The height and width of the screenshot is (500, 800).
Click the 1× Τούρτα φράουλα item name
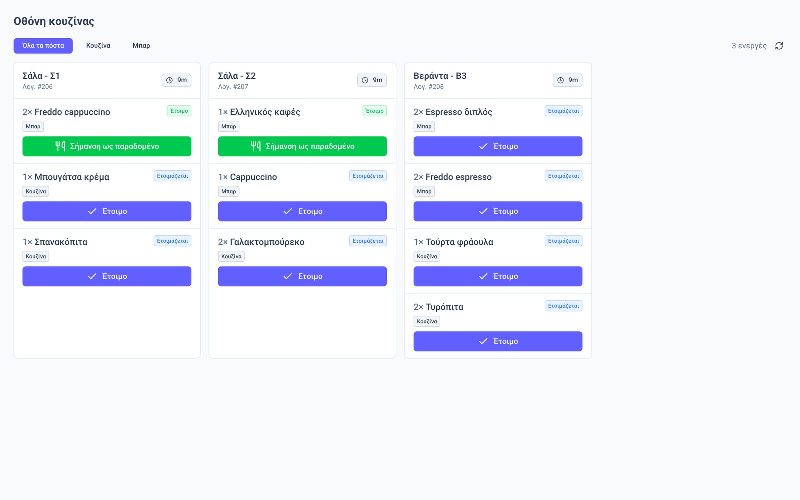[x=454, y=242]
